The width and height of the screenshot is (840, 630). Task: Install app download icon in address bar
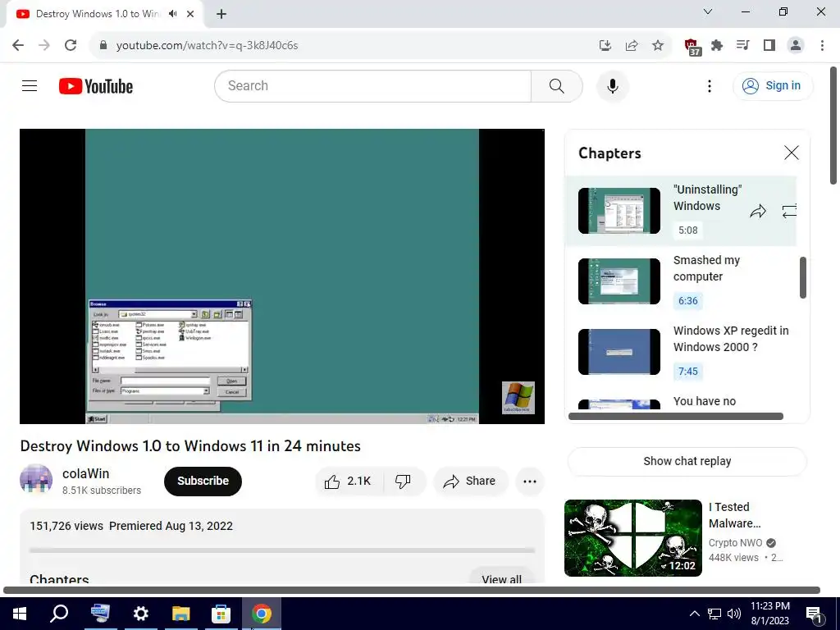pos(605,45)
